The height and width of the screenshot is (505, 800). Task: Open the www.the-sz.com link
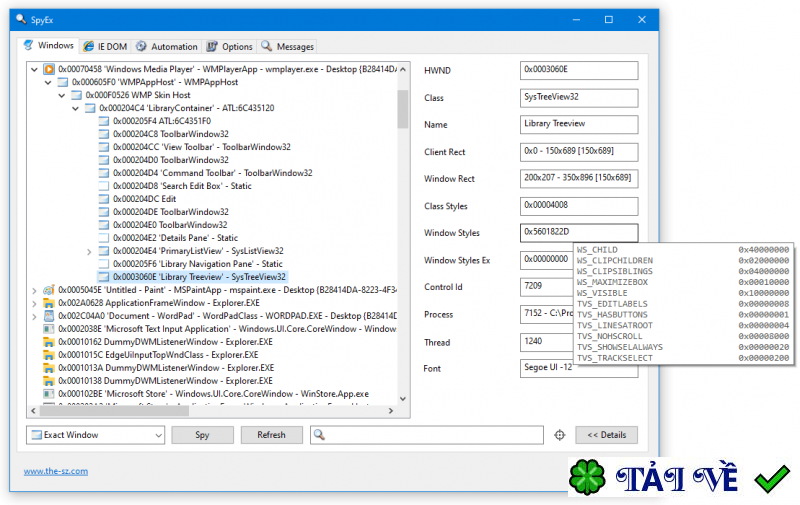coord(56,471)
